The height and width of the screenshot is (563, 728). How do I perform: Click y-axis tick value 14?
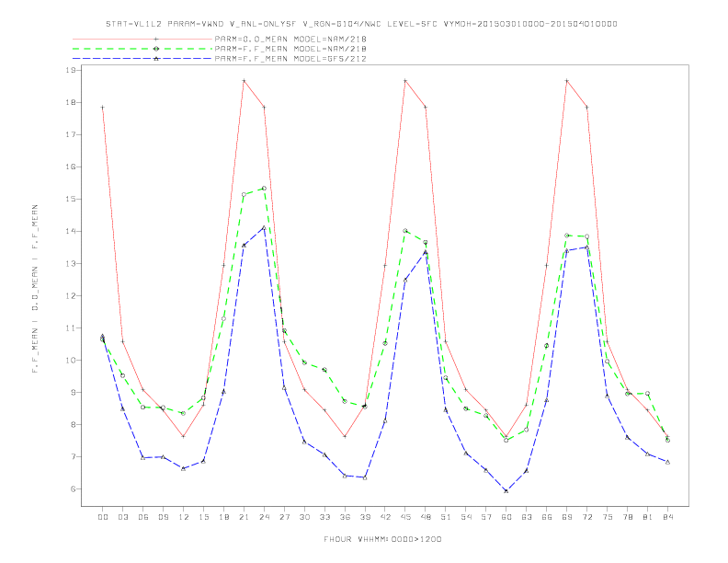[x=71, y=231]
